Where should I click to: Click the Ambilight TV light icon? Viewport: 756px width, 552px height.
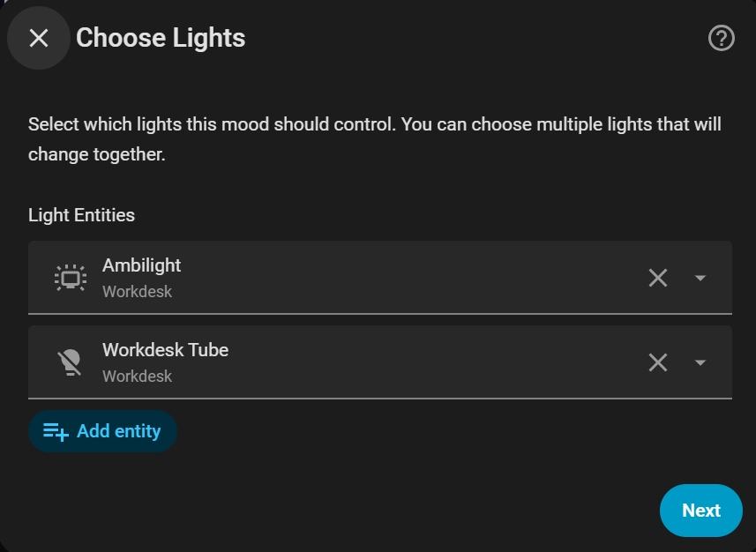click(69, 278)
